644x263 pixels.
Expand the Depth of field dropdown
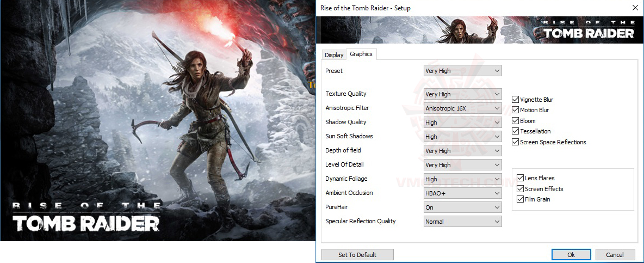pyautogui.click(x=463, y=151)
